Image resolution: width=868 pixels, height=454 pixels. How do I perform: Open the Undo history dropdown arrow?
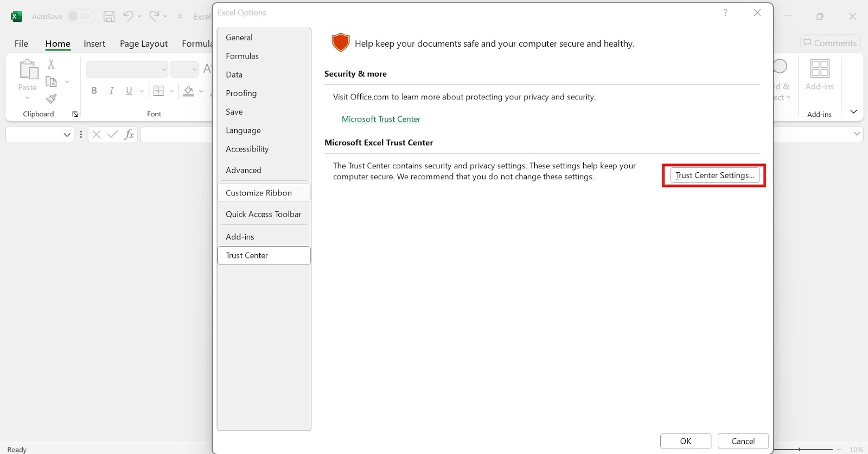[x=139, y=16]
